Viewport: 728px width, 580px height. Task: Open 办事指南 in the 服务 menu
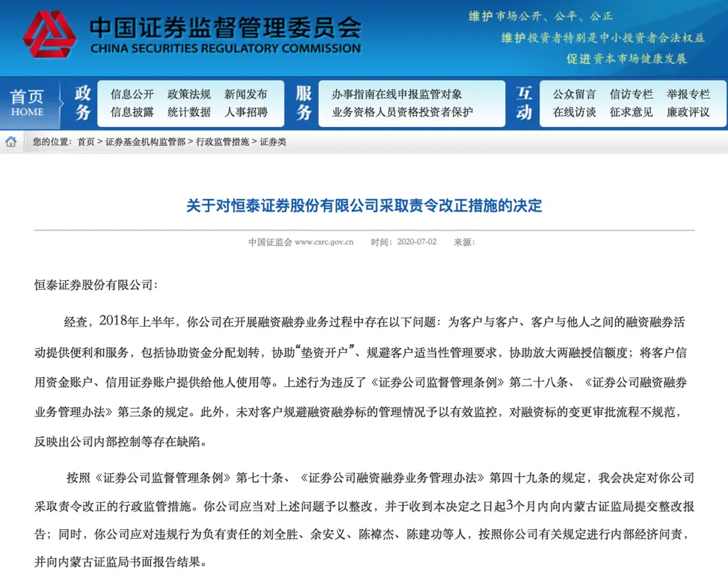[x=354, y=94]
